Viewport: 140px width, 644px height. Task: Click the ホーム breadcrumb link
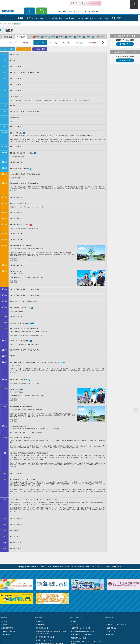[x=2, y=24]
